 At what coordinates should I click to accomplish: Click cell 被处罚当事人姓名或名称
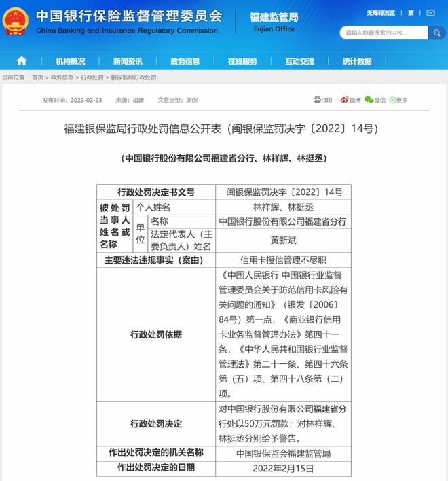coord(115,226)
